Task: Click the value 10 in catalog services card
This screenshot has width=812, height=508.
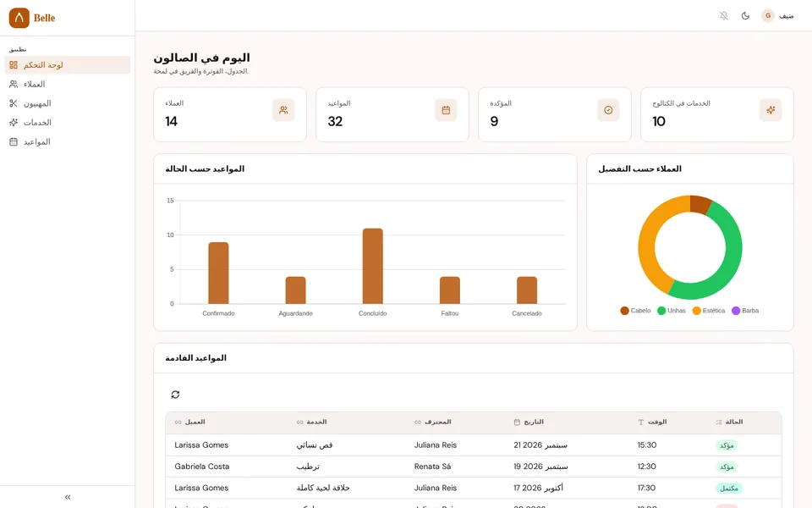Action: pos(659,121)
